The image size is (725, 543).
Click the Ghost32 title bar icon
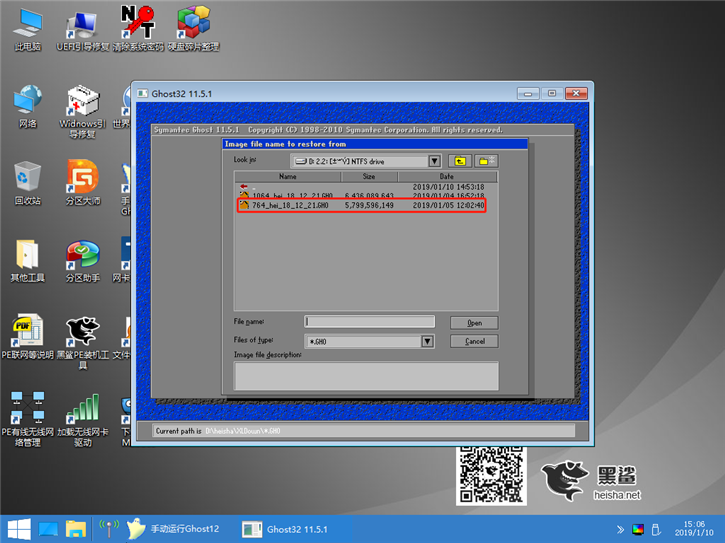[x=142, y=93]
